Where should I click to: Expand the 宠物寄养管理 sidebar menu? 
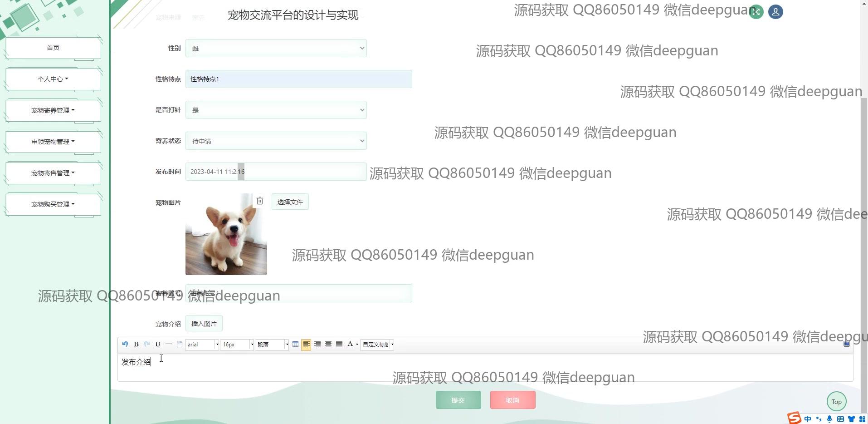[x=53, y=110]
